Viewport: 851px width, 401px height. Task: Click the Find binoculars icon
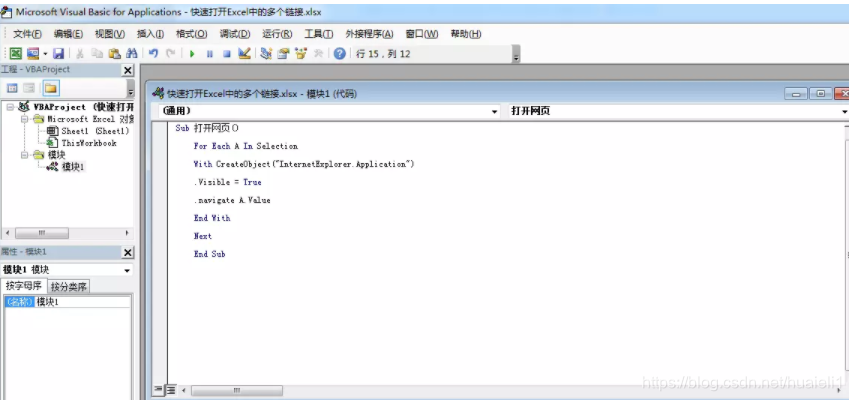point(131,53)
